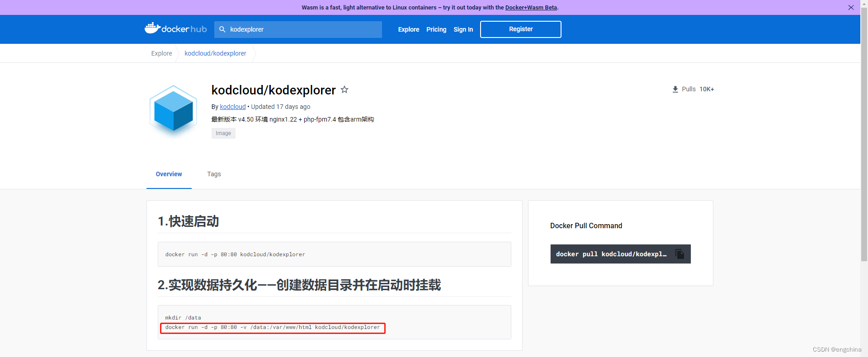This screenshot has height=357, width=868.
Task: Click the docker run -d -p 80:80 code line
Action: coord(235,254)
